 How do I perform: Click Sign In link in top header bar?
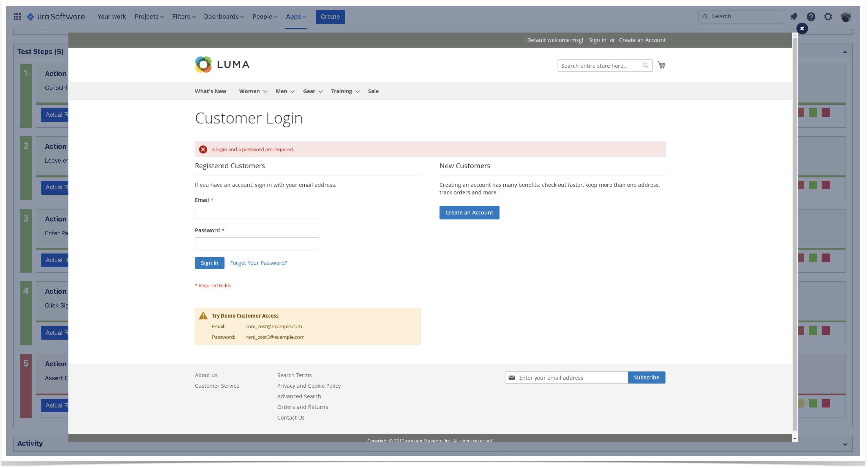pyautogui.click(x=597, y=40)
